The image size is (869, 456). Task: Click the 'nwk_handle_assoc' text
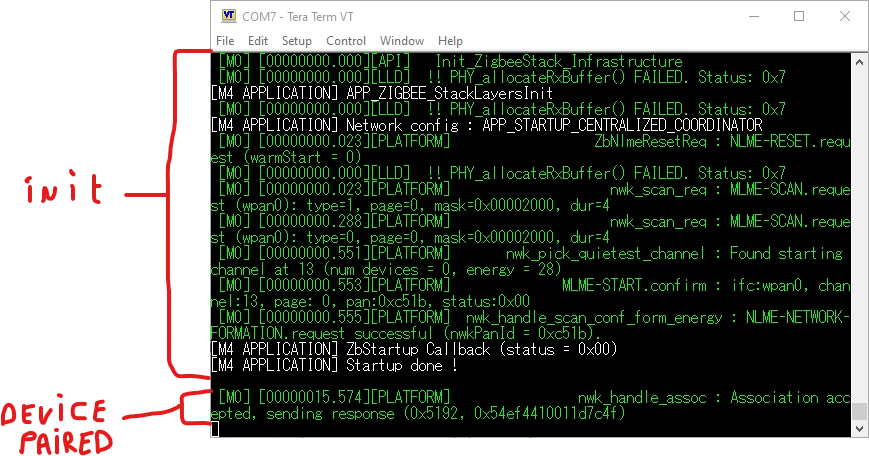[642, 398]
